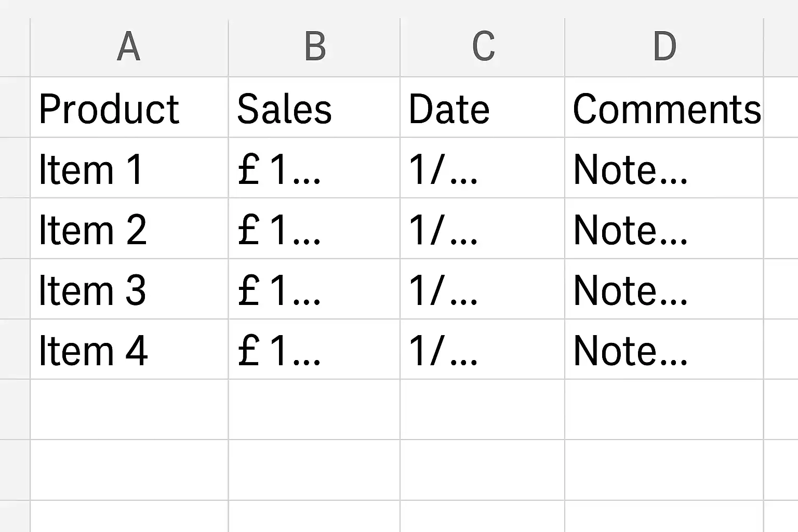Select column A header
This screenshot has width=798, height=532.
(129, 47)
